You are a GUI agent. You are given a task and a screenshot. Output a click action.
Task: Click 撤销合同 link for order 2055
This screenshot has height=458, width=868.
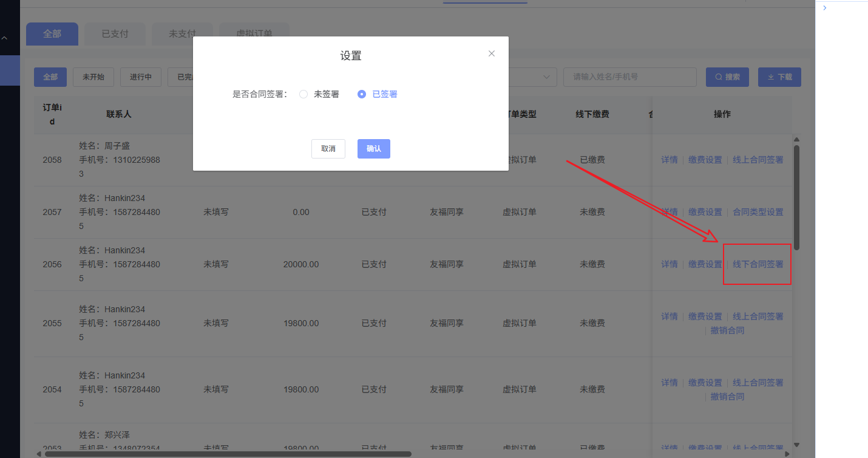click(x=727, y=330)
